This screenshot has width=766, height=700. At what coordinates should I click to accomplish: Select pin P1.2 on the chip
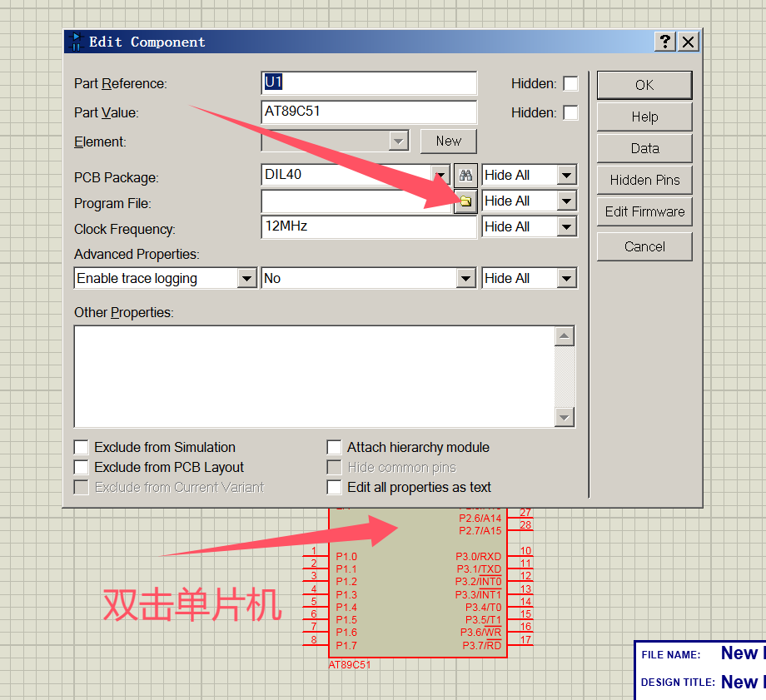[346, 582]
